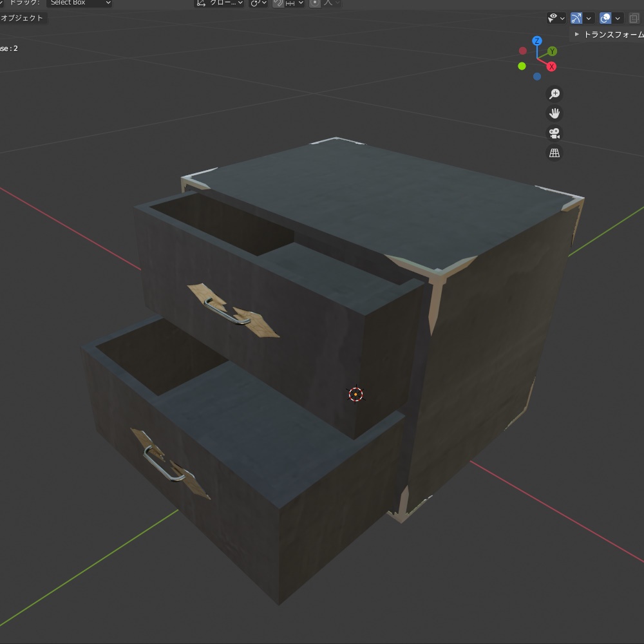
Task: Select the hand pan icon below the zoom tool
Action: pos(554,113)
